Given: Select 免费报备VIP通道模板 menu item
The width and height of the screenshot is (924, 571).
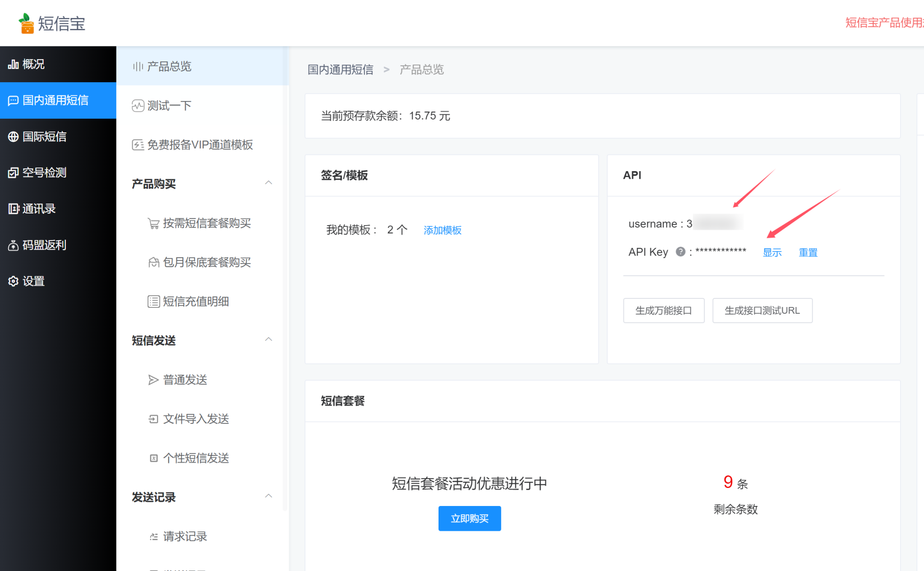Looking at the screenshot, I should point(199,145).
